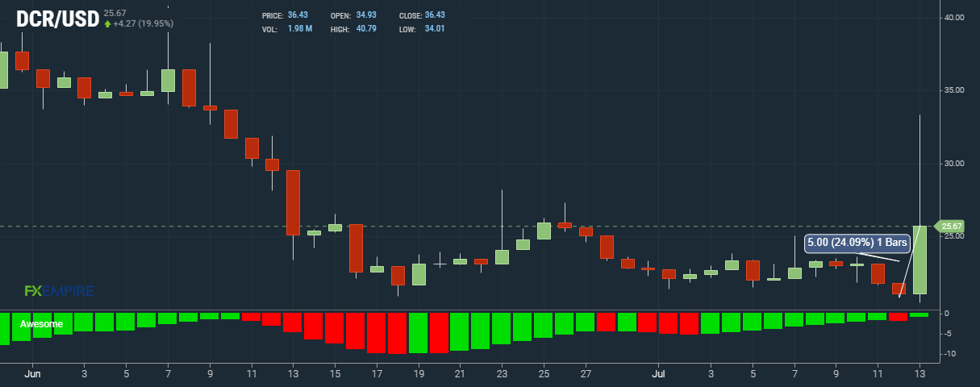Click the green oscillator bar below June 19
Screen dimensions: 980x387
click(419, 333)
